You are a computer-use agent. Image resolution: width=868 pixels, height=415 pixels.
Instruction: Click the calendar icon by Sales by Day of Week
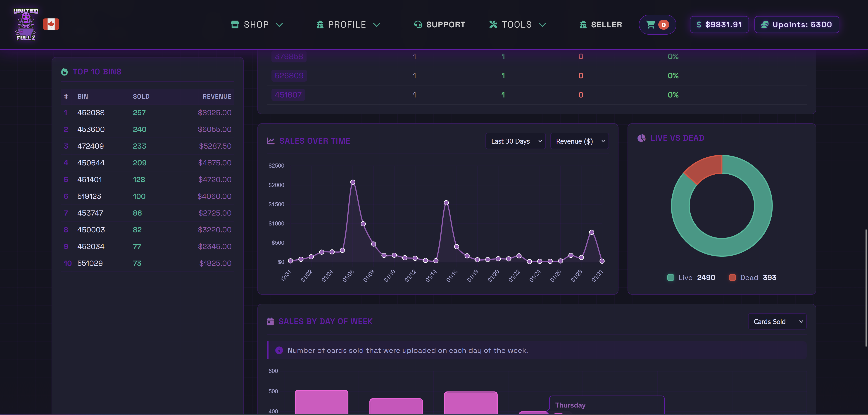(270, 321)
